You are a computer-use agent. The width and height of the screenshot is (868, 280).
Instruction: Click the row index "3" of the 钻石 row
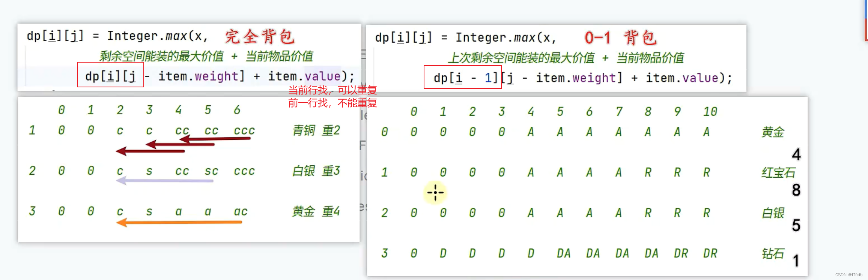pyautogui.click(x=384, y=253)
